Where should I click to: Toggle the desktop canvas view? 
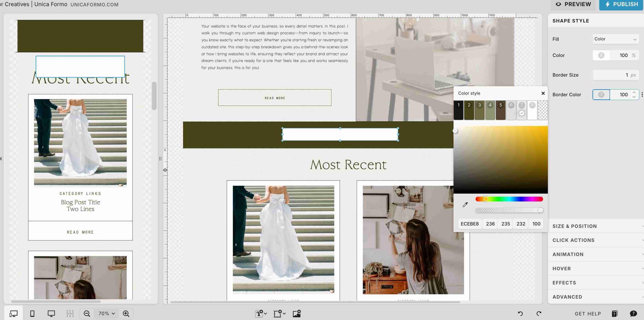pyautogui.click(x=51, y=313)
